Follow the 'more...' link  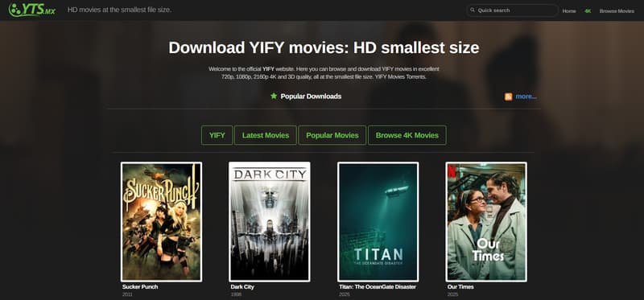pyautogui.click(x=526, y=97)
